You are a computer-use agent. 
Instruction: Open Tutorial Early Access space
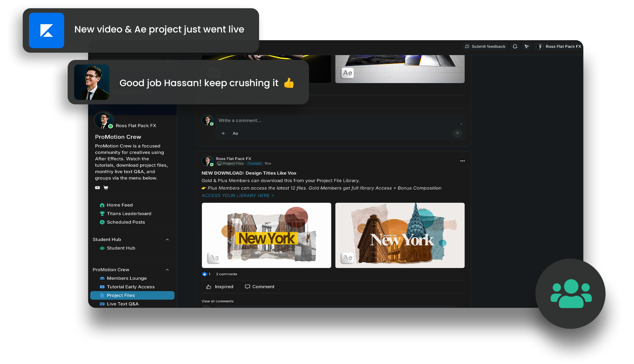(130, 287)
